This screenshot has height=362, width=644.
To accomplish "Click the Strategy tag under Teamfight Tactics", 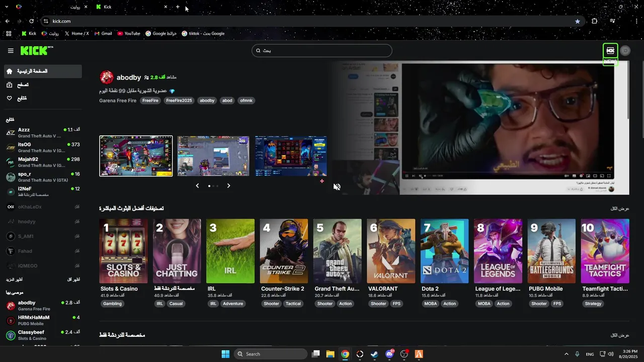I will tap(593, 304).
